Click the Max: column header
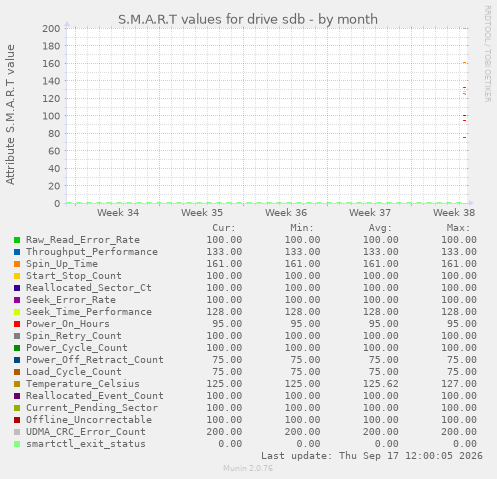The height and width of the screenshot is (479, 497). 459,228
